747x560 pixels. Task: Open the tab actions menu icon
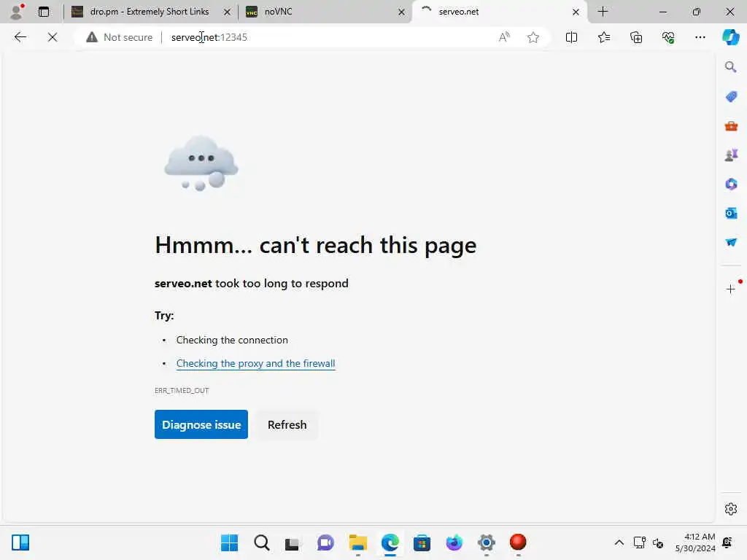tap(43, 12)
